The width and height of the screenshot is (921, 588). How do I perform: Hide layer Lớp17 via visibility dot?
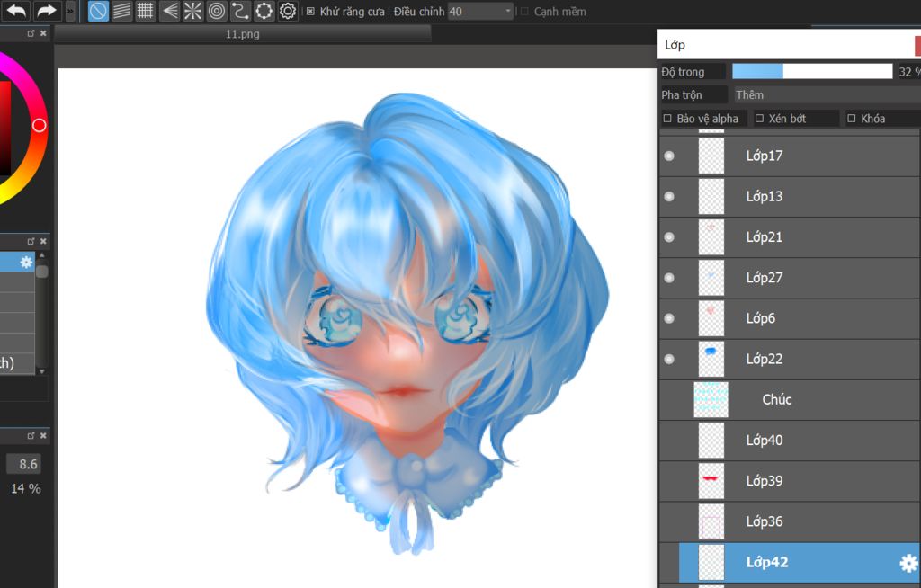[x=669, y=156]
